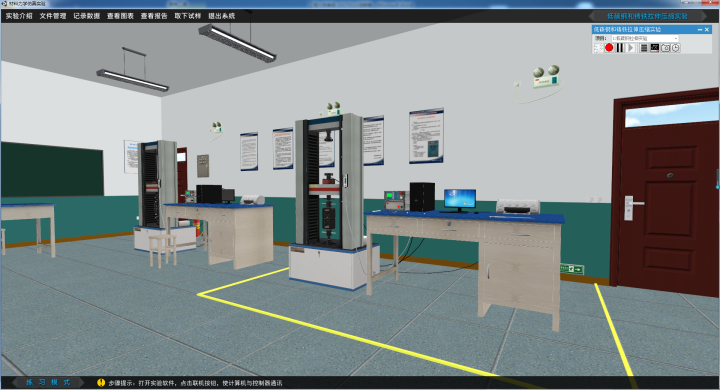The height and width of the screenshot is (390, 720).
Task: Click the gray play triangle icon
Action: tap(631, 48)
